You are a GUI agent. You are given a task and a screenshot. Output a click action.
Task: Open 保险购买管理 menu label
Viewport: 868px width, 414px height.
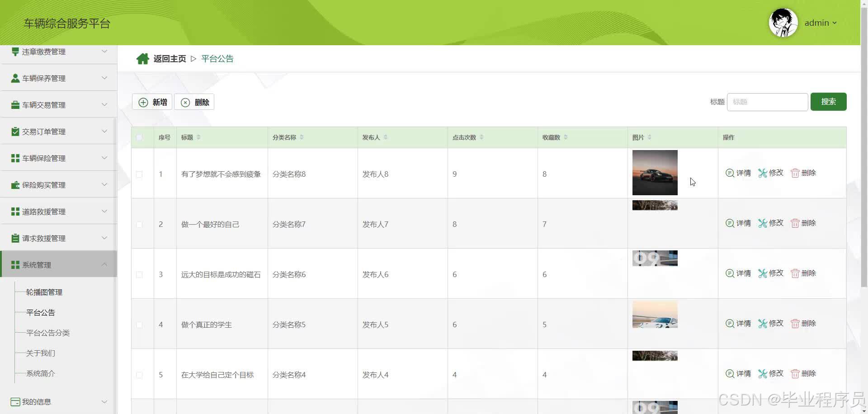pos(44,185)
